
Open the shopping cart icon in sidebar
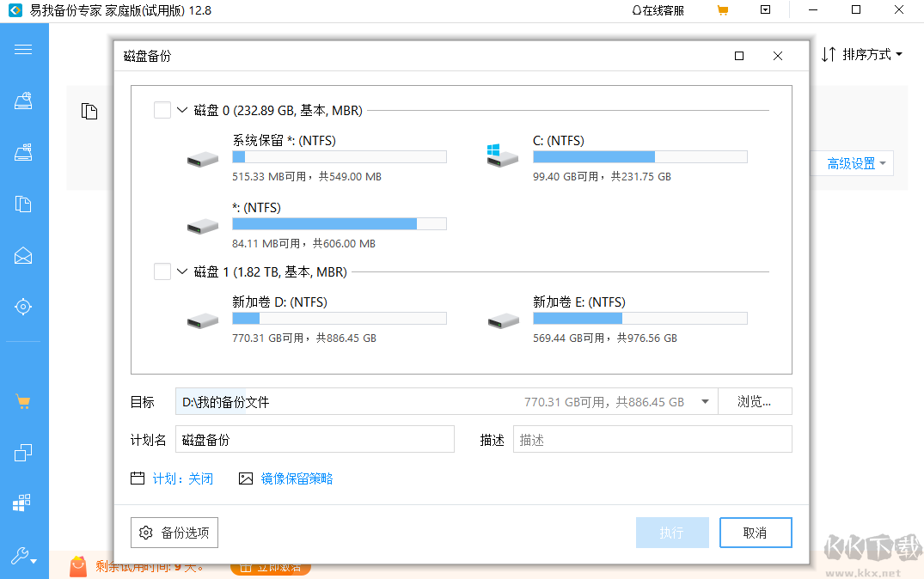(23, 401)
